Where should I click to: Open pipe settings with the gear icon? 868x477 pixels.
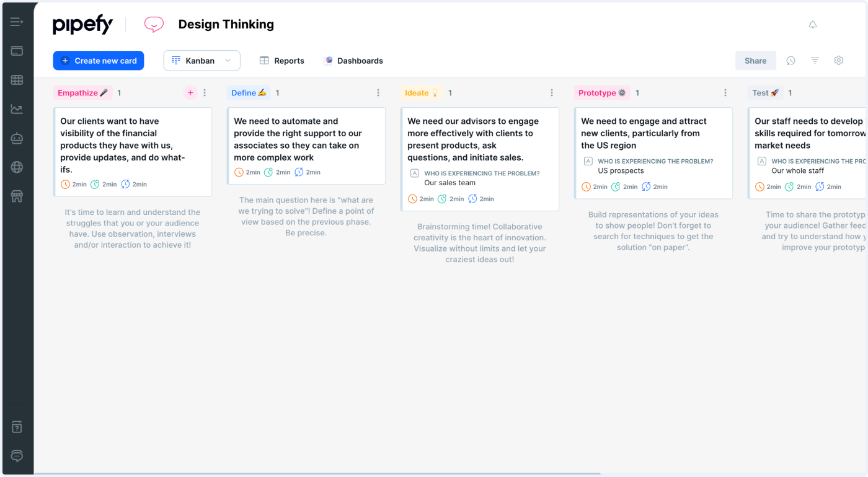[839, 60]
